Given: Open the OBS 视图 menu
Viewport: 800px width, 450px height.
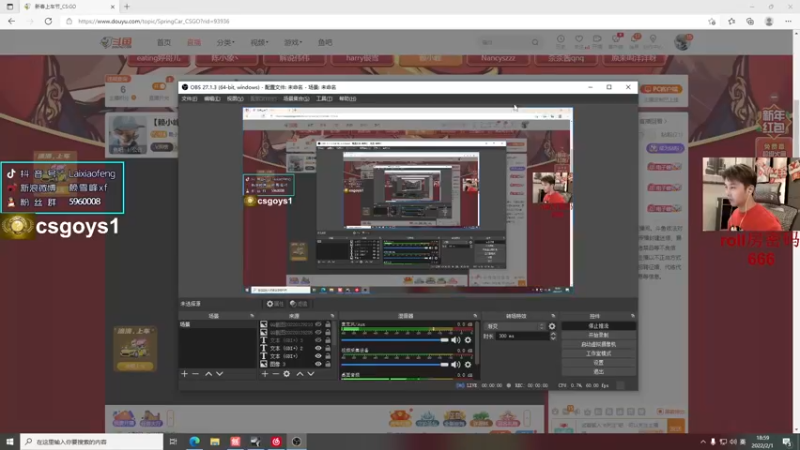Looking at the screenshot, I should [235, 99].
